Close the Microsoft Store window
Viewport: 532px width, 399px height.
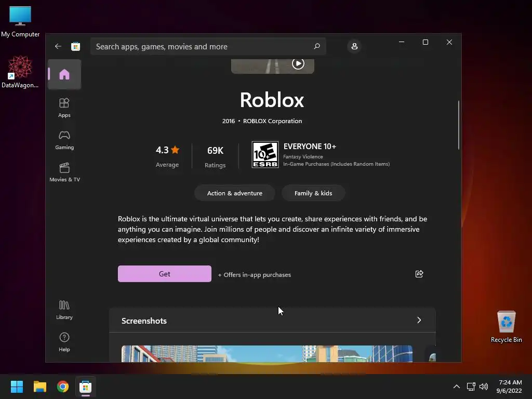[x=449, y=42]
